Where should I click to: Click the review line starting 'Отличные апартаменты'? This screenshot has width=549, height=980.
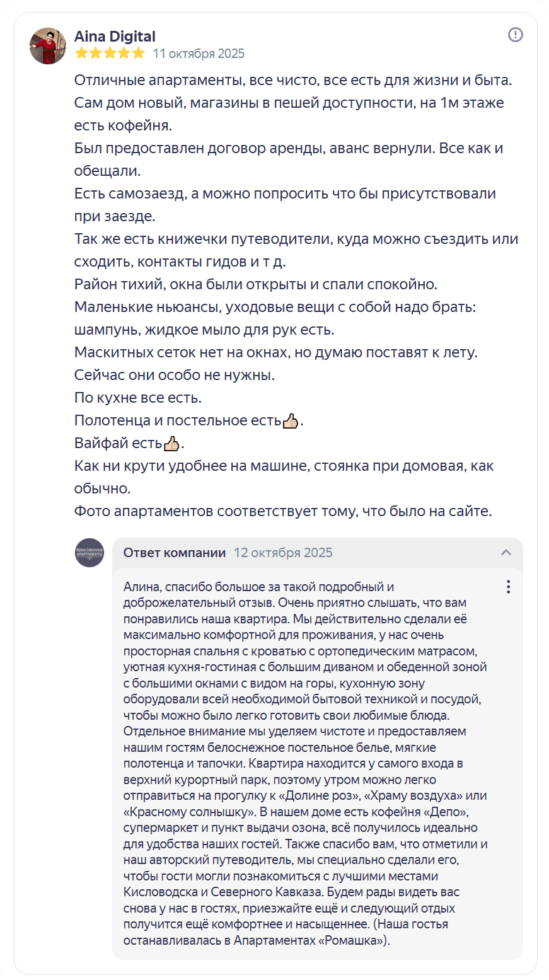[293, 81]
